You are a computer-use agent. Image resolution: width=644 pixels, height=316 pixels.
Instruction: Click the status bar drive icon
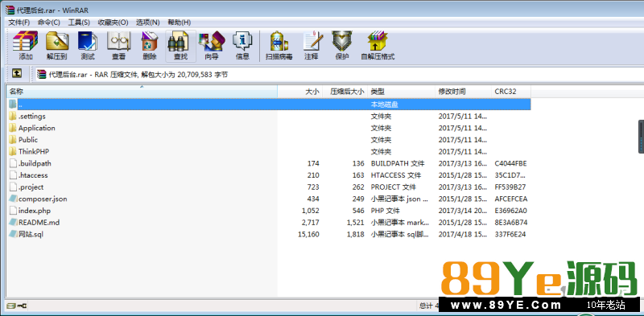[x=11, y=306]
